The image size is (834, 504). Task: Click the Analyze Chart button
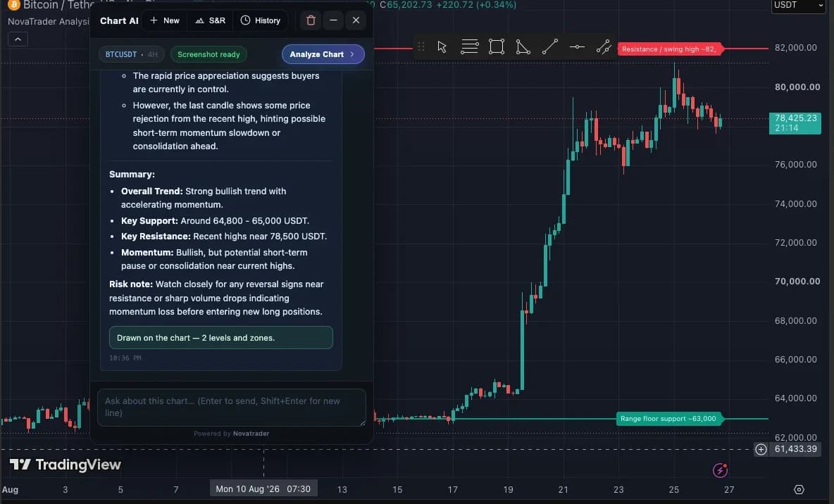coord(323,54)
